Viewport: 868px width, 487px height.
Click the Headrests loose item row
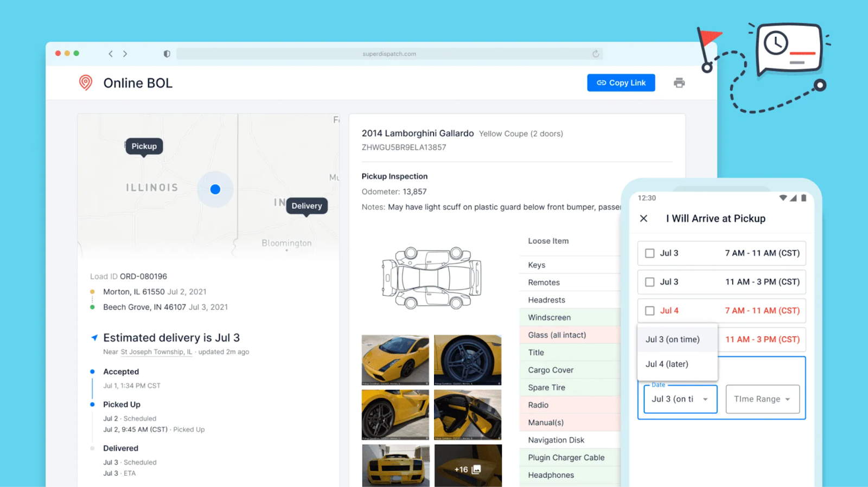570,300
